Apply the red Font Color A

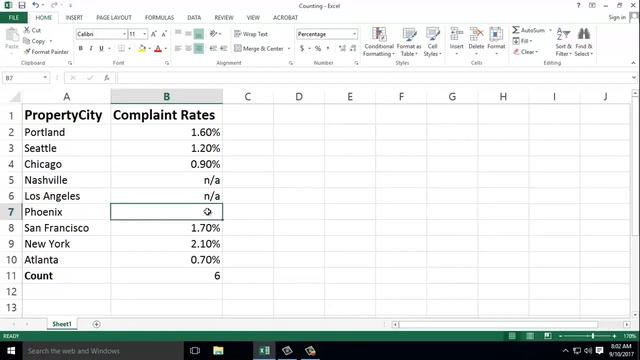tap(158, 49)
